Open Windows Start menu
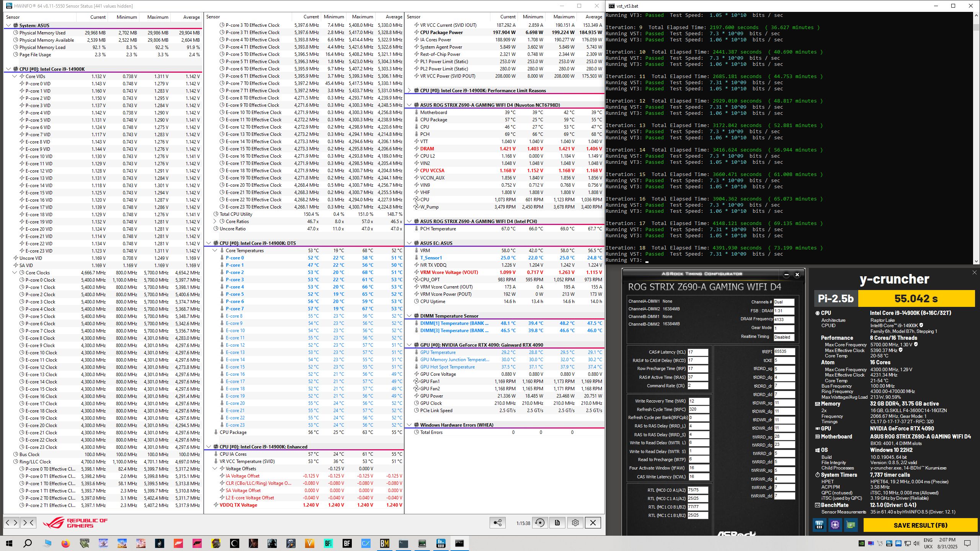This screenshot has height=551, width=980. pos(9,543)
